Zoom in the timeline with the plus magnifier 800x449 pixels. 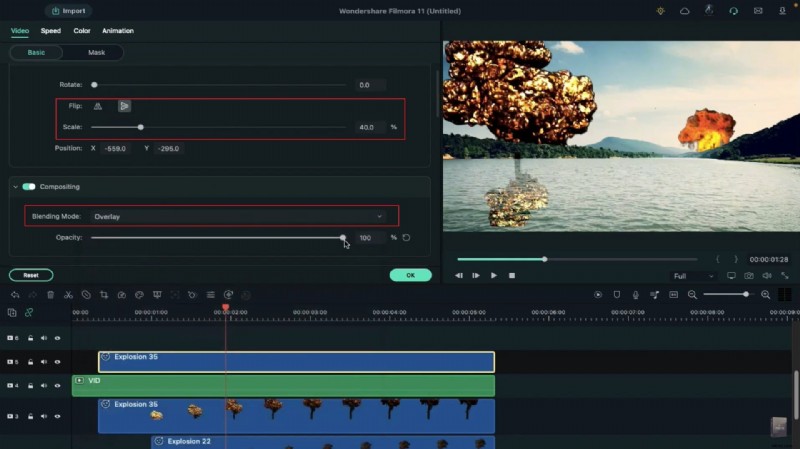765,294
